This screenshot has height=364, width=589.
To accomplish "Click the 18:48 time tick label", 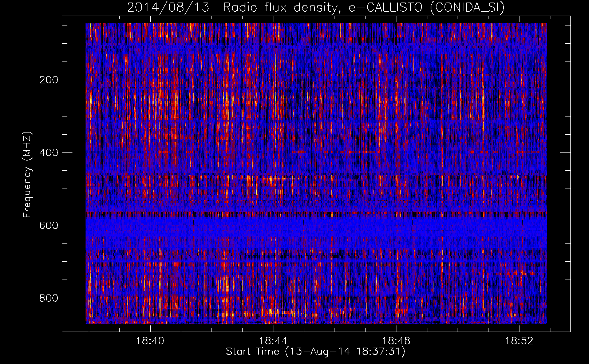I will [x=396, y=341].
